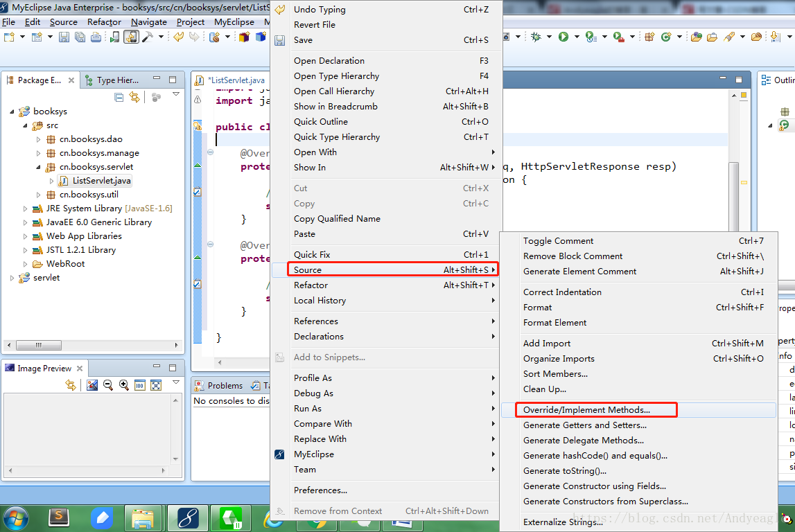Image resolution: width=795 pixels, height=532 pixels.
Task: Select Format in the Source submenu
Action: [x=638, y=308]
